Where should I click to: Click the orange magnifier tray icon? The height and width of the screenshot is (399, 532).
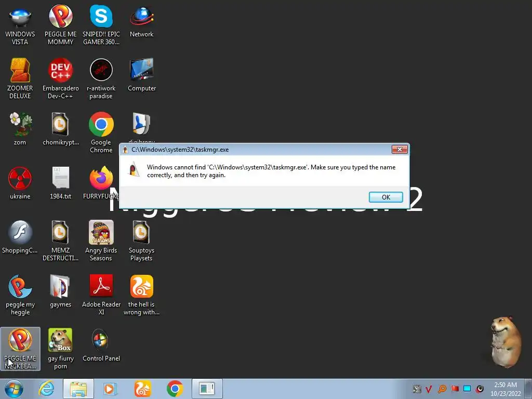pyautogui.click(x=442, y=389)
